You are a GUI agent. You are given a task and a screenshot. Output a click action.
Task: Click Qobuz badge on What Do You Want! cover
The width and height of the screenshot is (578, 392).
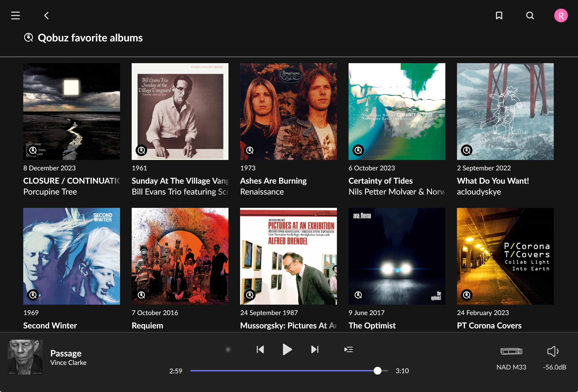click(467, 150)
